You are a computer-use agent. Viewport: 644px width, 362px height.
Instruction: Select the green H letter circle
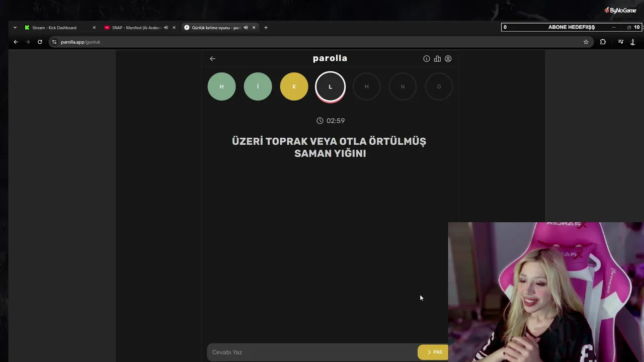[x=222, y=86]
